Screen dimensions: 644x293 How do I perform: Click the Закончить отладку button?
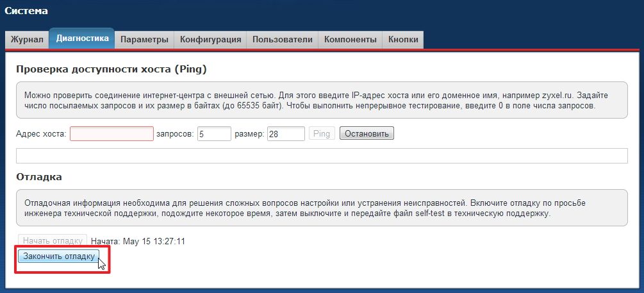[58, 256]
